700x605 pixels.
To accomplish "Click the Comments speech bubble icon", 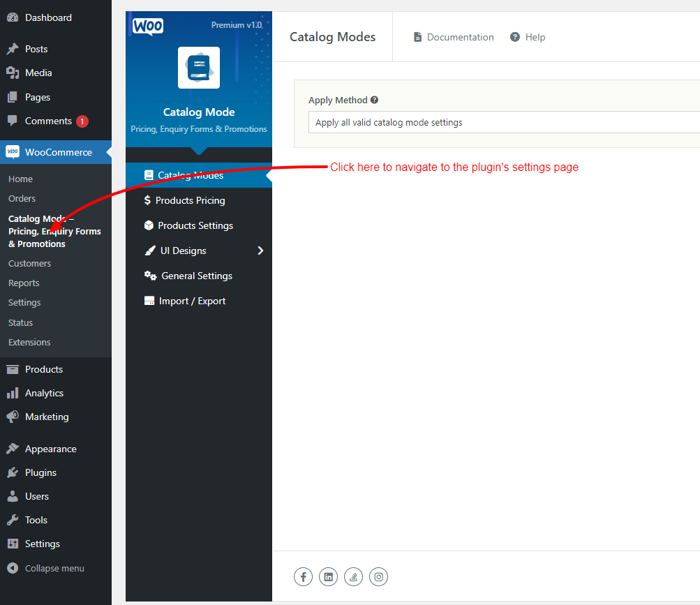I will [13, 121].
